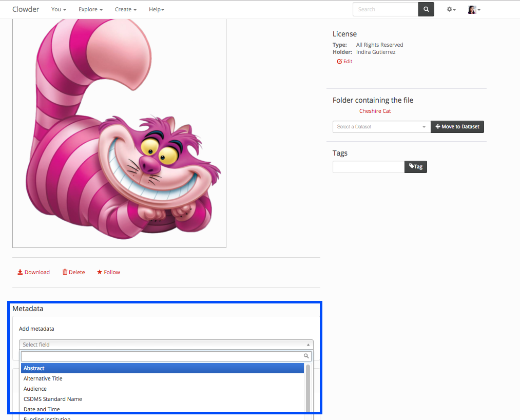Viewport: 520px width, 420px height.
Task: Click the search magnifier button in navbar
Action: click(x=426, y=9)
